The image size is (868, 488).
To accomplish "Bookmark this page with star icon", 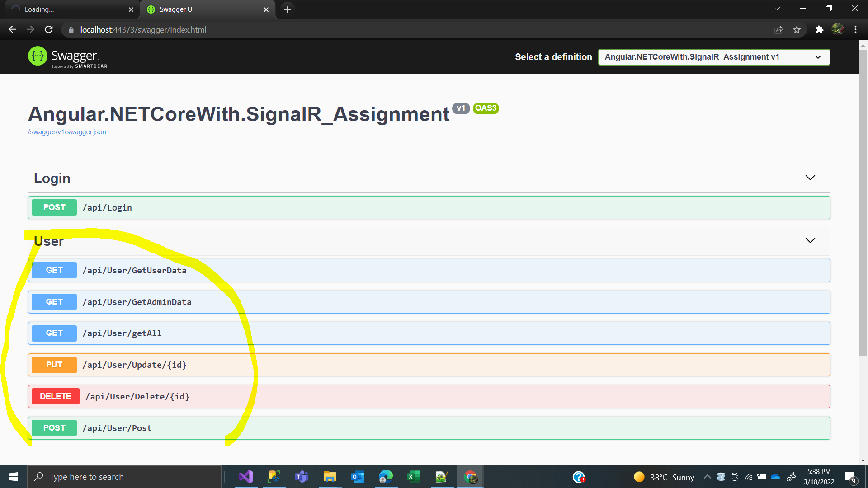I will coord(797,30).
